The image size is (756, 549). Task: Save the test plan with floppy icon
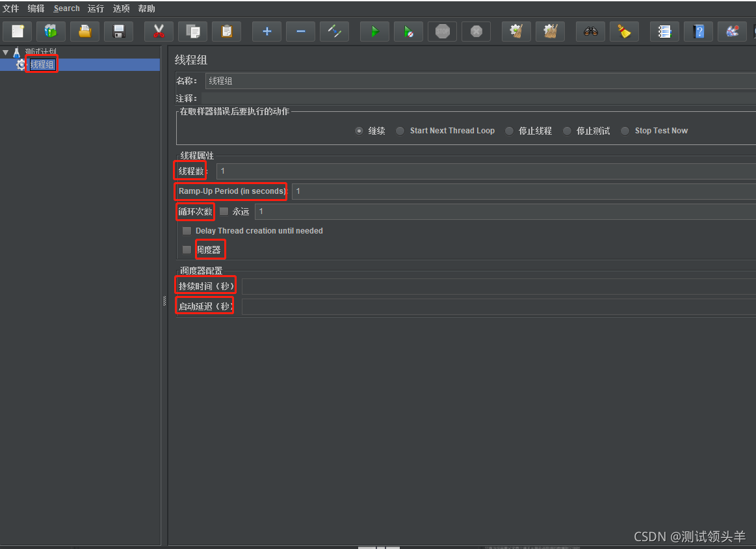pyautogui.click(x=118, y=31)
